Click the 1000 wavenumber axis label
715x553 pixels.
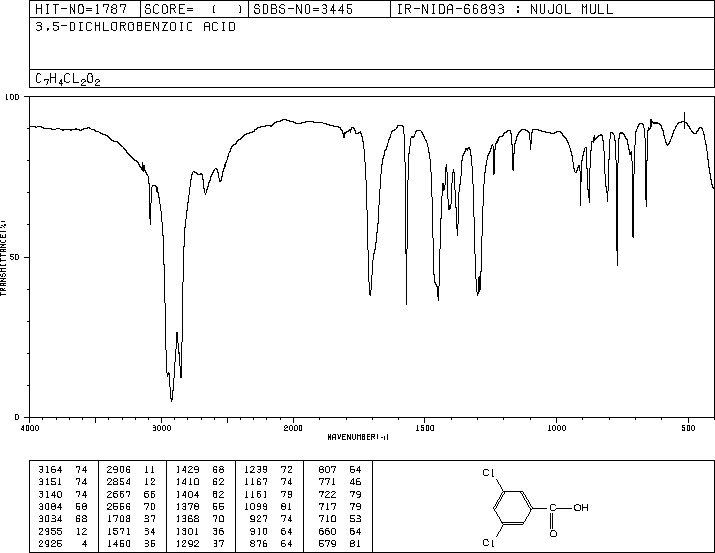coord(556,428)
